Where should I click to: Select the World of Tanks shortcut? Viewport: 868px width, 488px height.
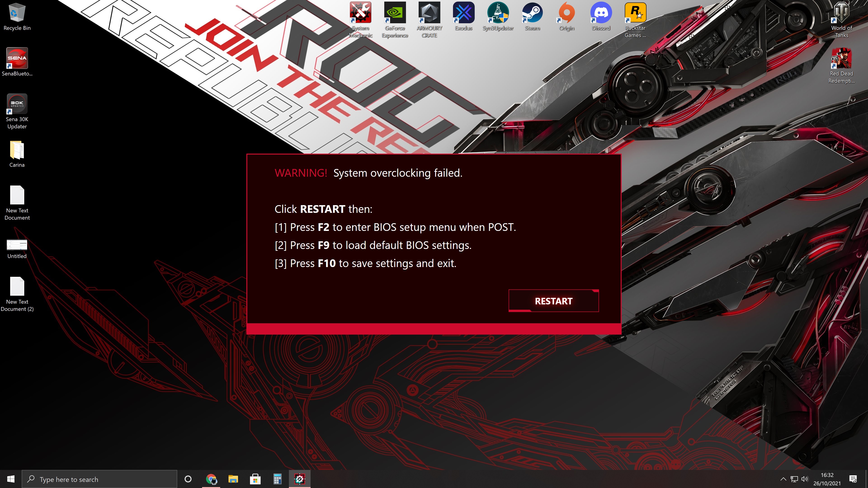(842, 20)
